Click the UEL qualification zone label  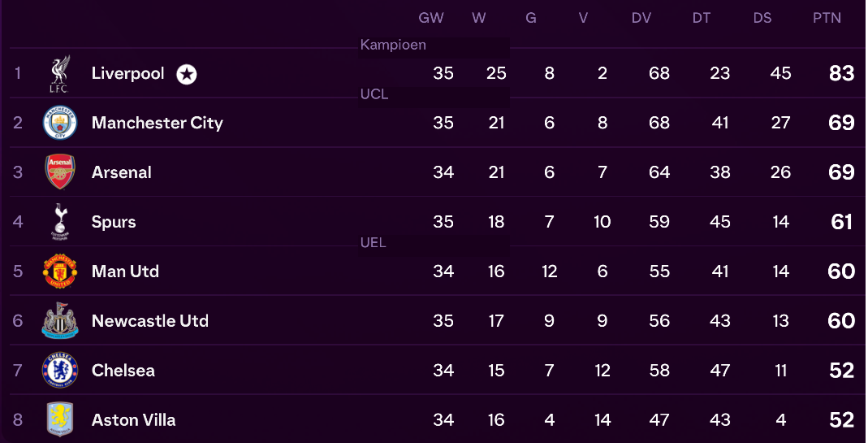tap(373, 243)
